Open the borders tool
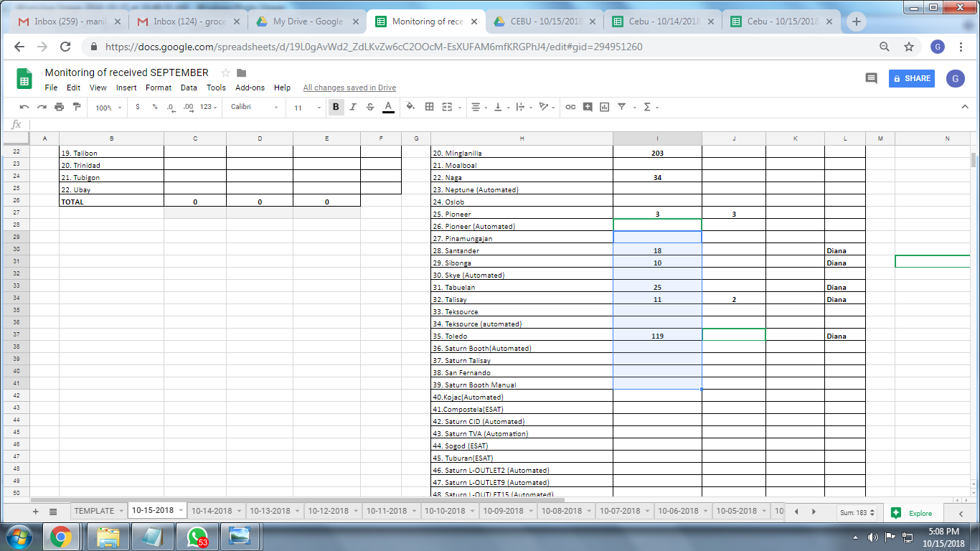Screen dimensions: 980x551 (429, 107)
